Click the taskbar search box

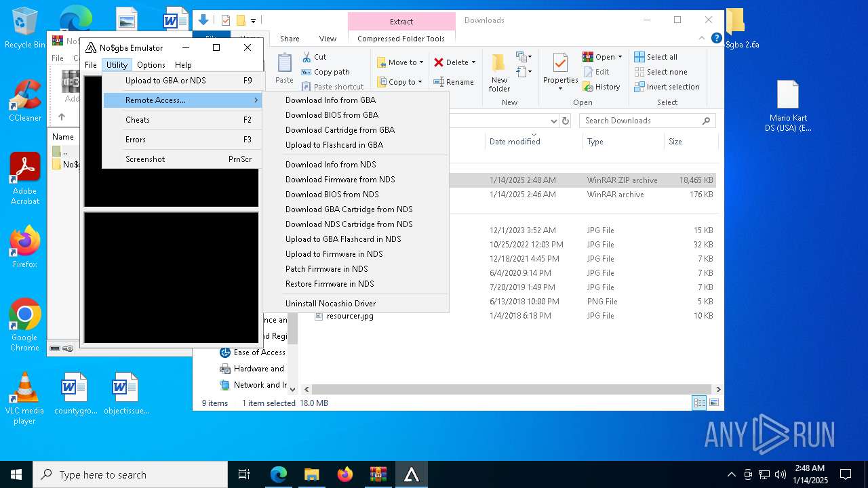click(x=130, y=474)
